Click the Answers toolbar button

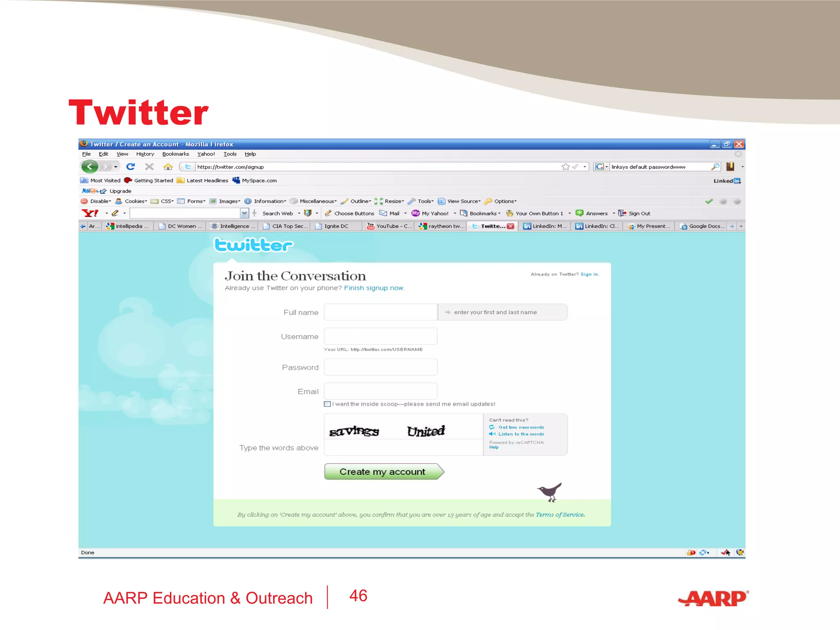coord(591,213)
